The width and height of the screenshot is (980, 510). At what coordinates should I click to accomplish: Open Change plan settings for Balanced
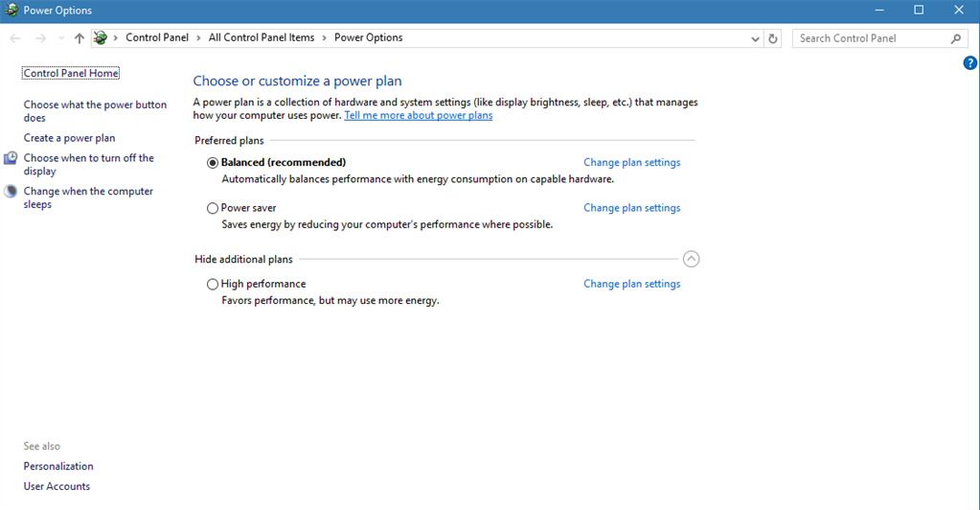pos(631,163)
